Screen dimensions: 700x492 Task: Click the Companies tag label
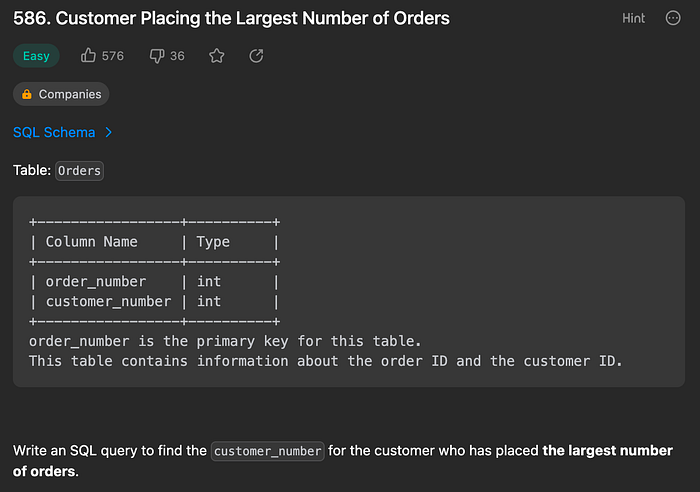tap(70, 94)
